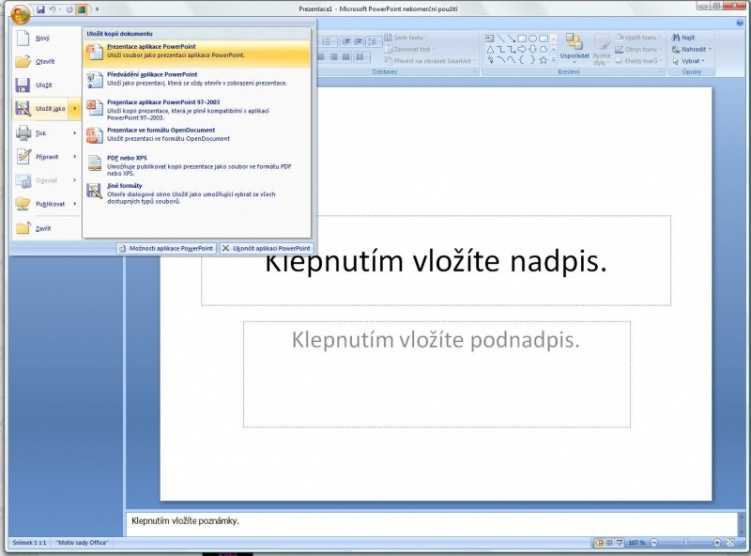Open the Nahradit dropdown
This screenshot has height=556, width=751.
pos(711,49)
